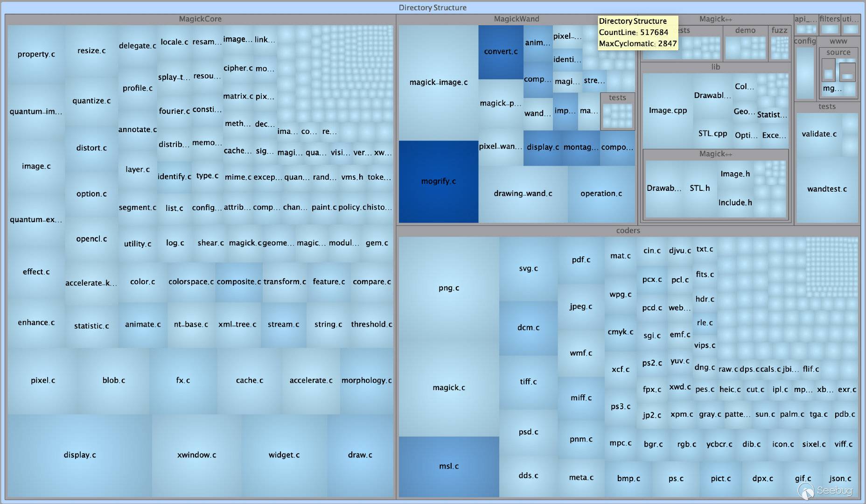This screenshot has height=504, width=866.
Task: Click the validate.c cell in tests
Action: click(x=819, y=134)
